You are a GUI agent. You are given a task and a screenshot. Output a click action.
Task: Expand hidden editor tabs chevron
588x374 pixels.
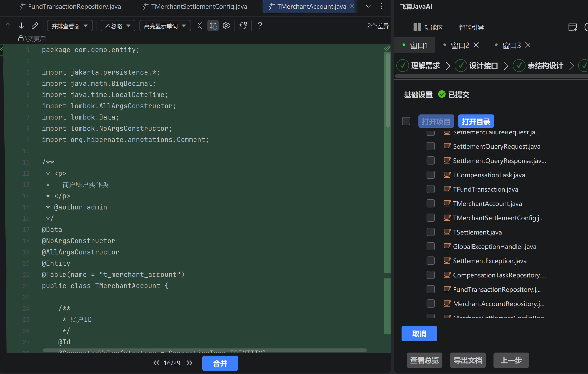[x=368, y=6]
